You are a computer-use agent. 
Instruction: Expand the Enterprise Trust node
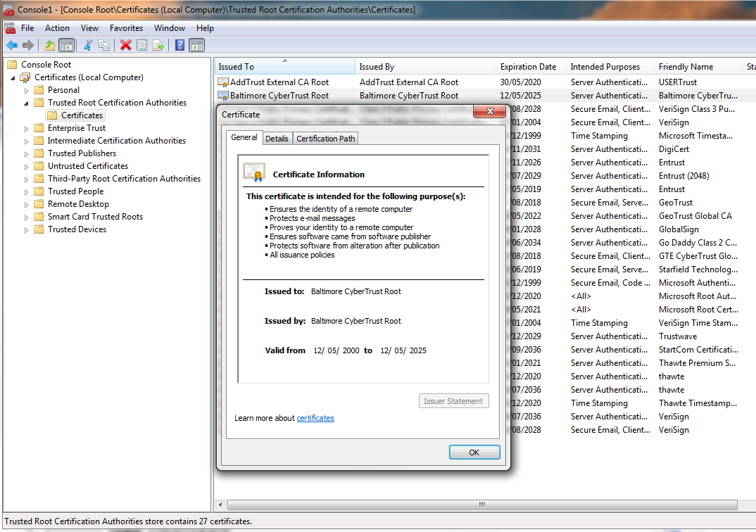tap(27, 129)
